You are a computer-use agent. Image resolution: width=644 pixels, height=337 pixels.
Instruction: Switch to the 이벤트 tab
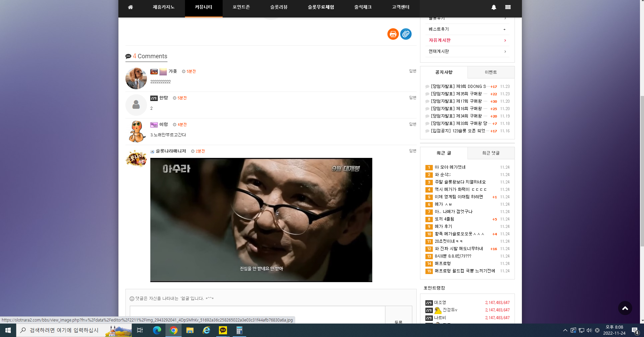coord(491,72)
